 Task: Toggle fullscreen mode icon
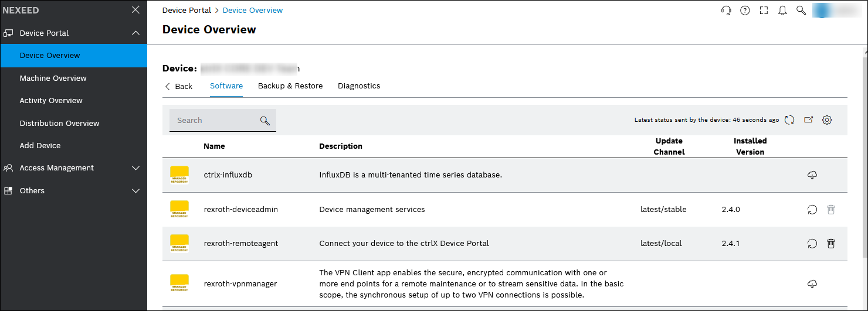pyautogui.click(x=764, y=11)
